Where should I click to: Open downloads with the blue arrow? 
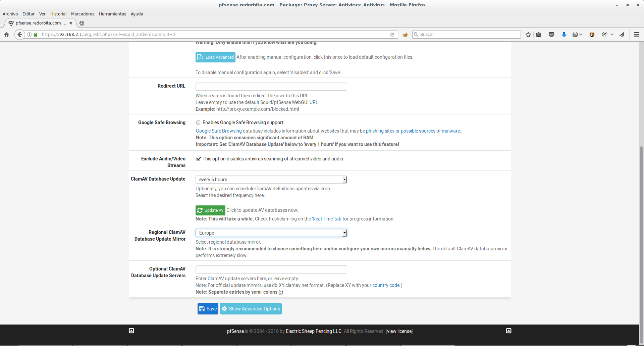coord(564,35)
